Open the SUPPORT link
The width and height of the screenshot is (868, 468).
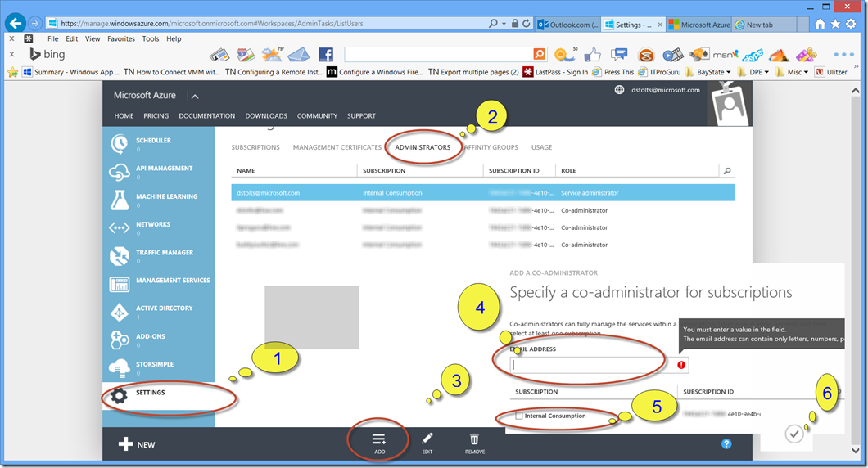click(x=361, y=115)
